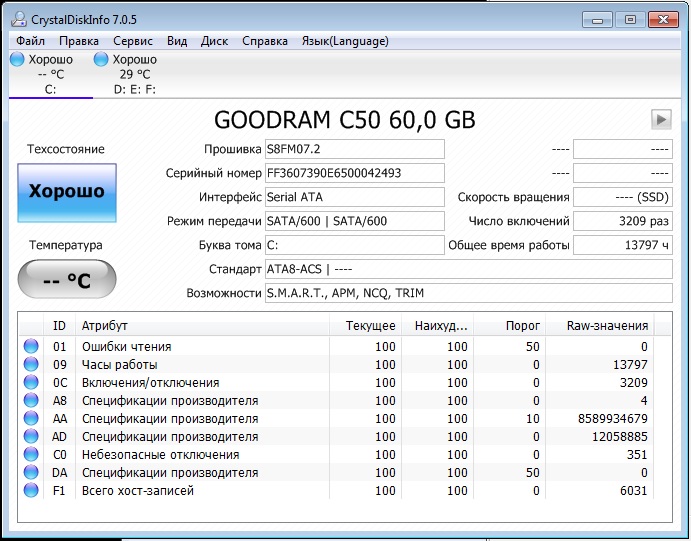
Task: Click the Режим передачи field SATA/600
Action: tap(354, 221)
